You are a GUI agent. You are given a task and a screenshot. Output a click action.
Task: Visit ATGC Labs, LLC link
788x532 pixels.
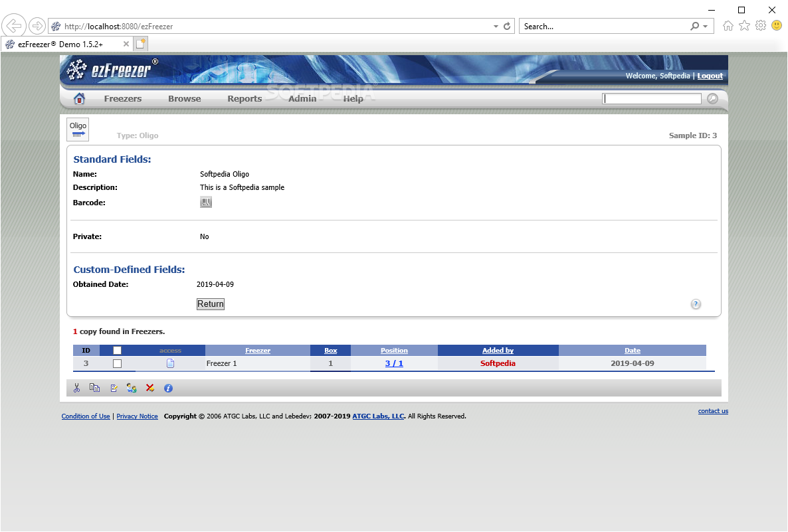(x=378, y=416)
